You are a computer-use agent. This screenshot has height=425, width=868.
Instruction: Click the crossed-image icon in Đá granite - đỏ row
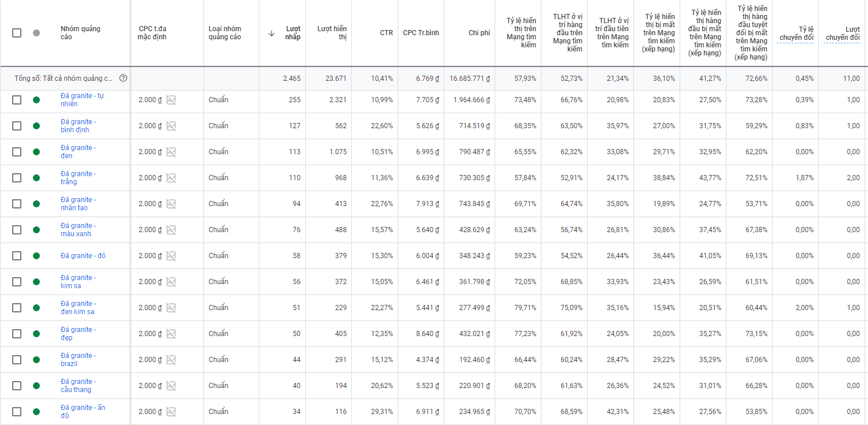coord(171,256)
